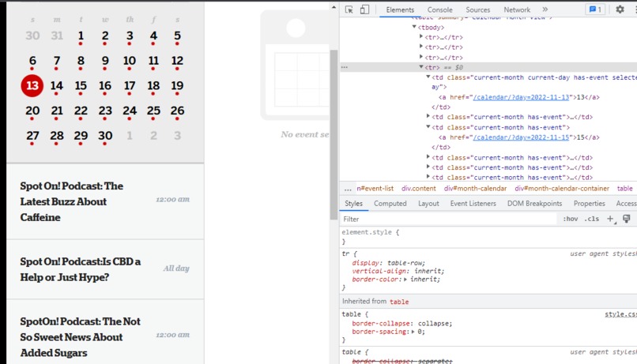Pick the highlighted day 13 in calendar

click(32, 85)
